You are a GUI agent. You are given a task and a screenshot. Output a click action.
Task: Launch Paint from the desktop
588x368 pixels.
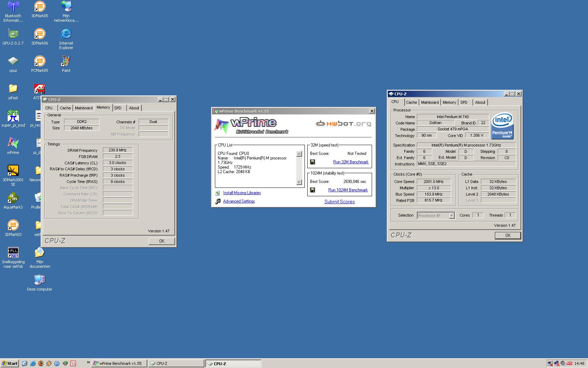(x=66, y=64)
